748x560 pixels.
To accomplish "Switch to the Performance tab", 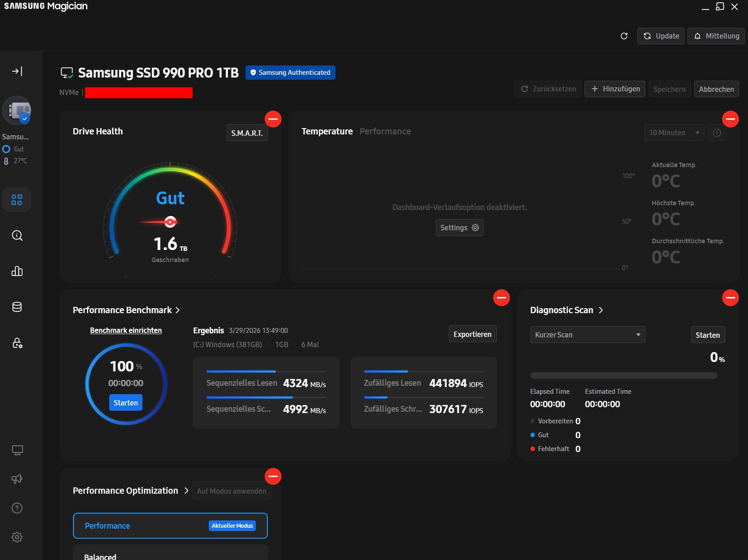I will [x=385, y=131].
